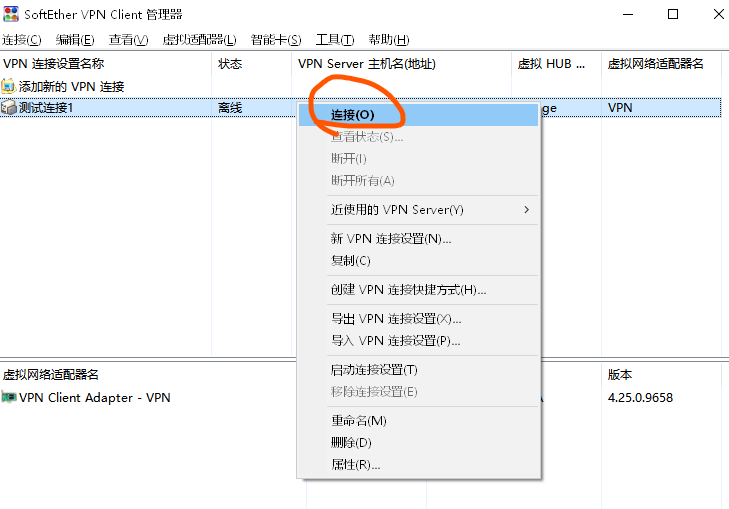This screenshot has height=509, width=729.
Task: Click the lower-pane 虚拟网络适配器名 column header
Action: [51, 374]
